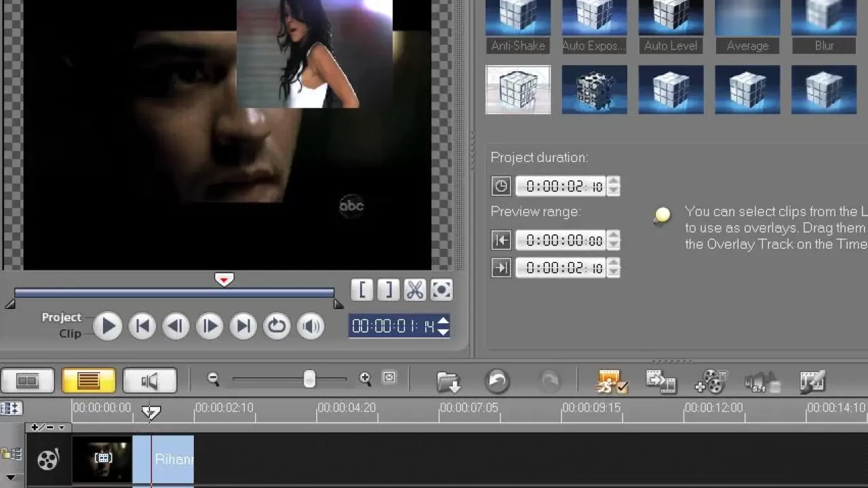
Task: Select the Anti-Shake filter
Action: (518, 18)
